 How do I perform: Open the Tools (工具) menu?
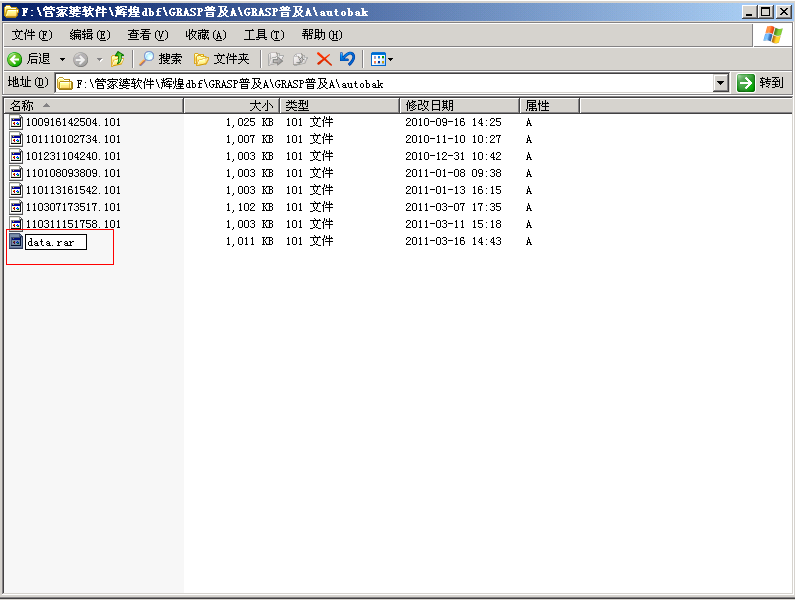pyautogui.click(x=262, y=35)
